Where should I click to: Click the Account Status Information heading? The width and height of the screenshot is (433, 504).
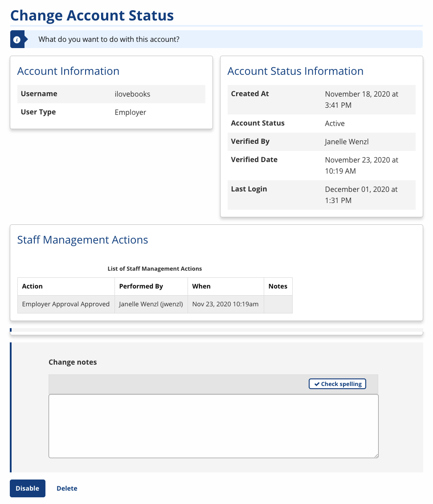pyautogui.click(x=295, y=71)
